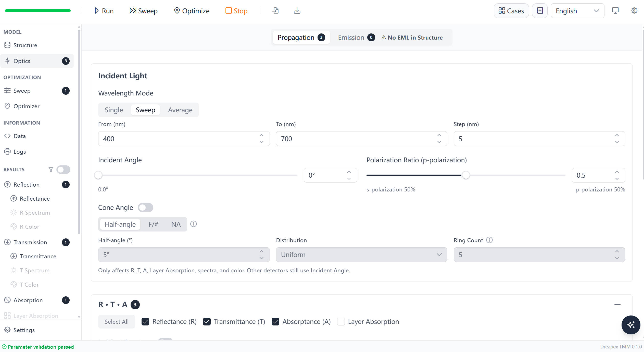This screenshot has width=644, height=352.
Task: Click the Sweep toolbar button
Action: (144, 11)
